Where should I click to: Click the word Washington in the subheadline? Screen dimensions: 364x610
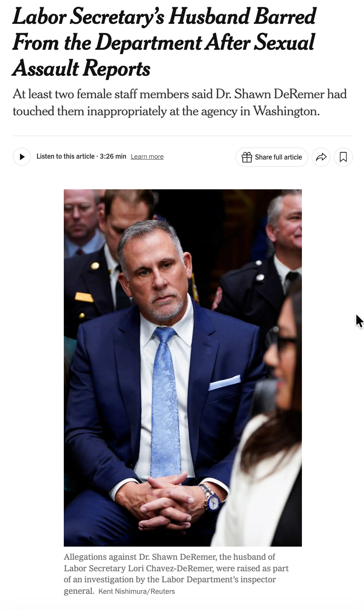click(286, 111)
